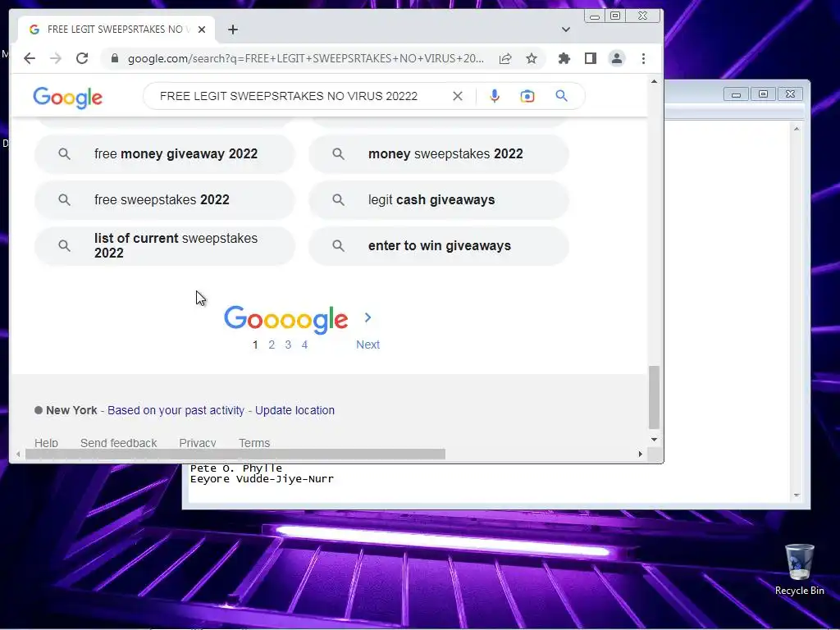
Task: Click Chrome's scroll-up arrow
Action: 654,81
